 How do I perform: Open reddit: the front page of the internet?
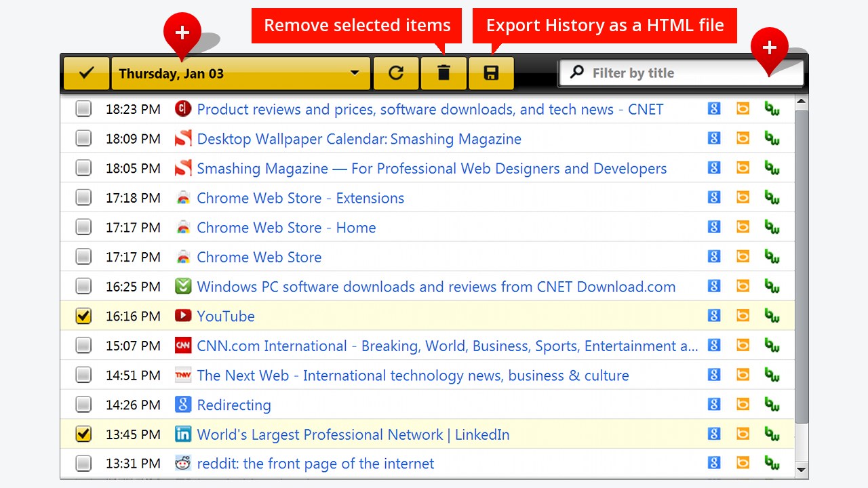(x=315, y=464)
